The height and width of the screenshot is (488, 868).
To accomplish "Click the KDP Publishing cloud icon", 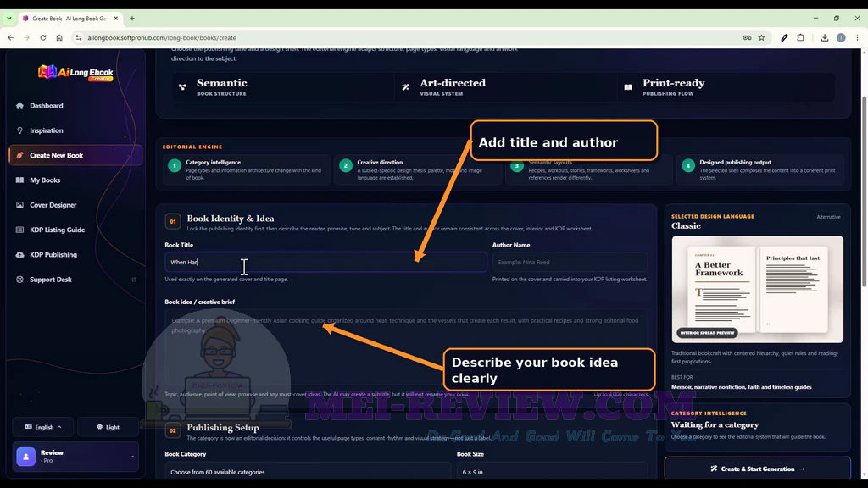I will pos(20,255).
